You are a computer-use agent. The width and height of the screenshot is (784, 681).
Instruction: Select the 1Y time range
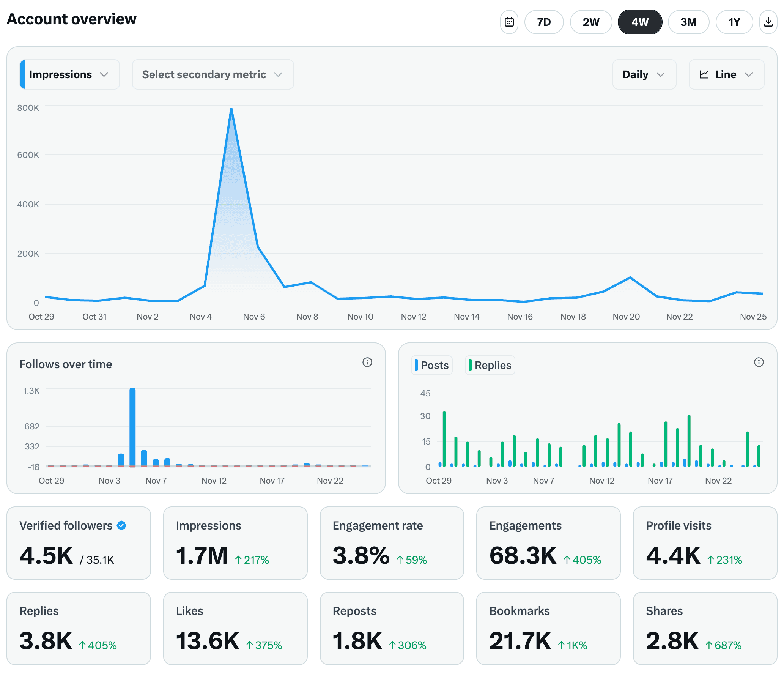coord(734,22)
